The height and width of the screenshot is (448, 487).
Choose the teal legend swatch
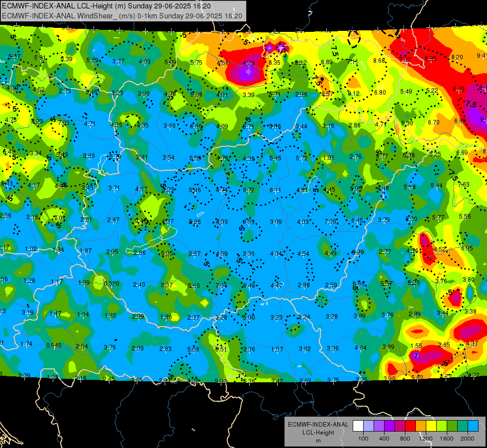(463, 426)
